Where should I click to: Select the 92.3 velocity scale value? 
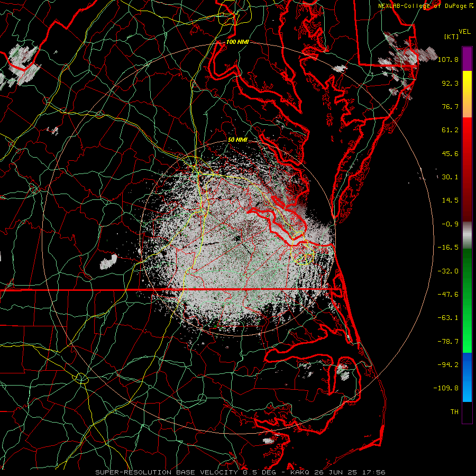point(450,83)
